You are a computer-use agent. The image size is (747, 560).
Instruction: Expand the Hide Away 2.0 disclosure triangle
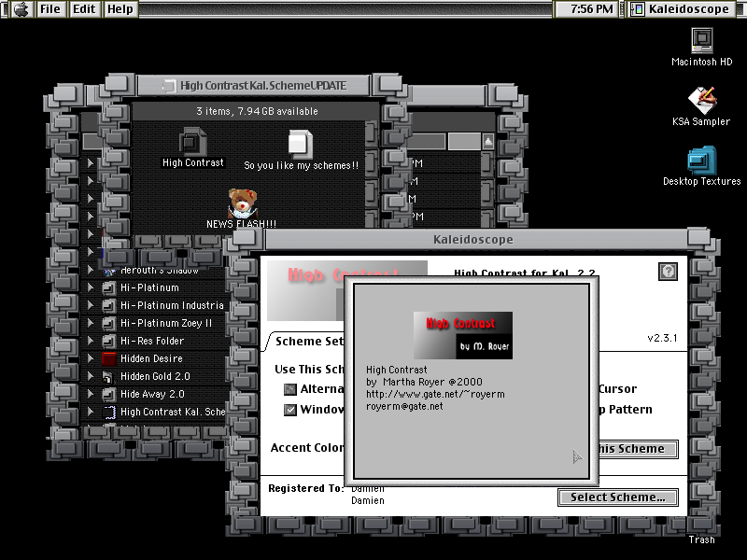[x=91, y=394]
